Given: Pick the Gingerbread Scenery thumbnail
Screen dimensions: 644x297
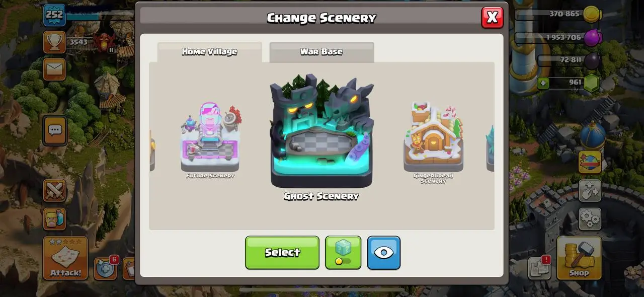Looking at the screenshot, I should point(433,142).
